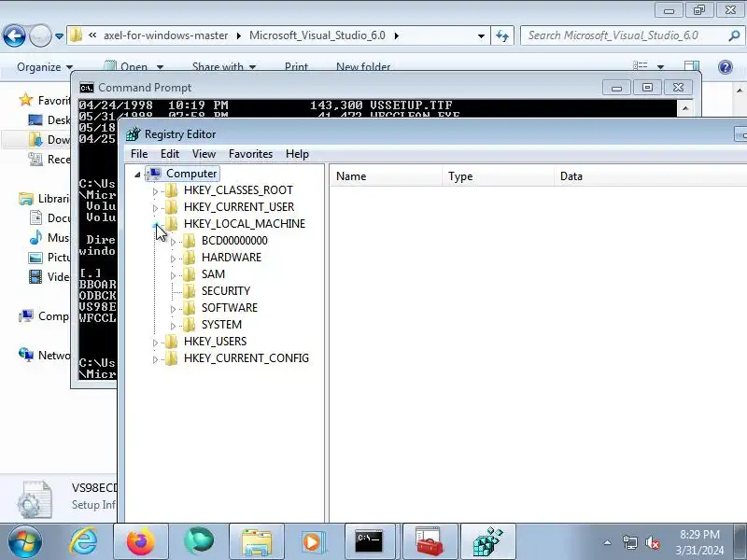Click the muted volume tray icon
747x560 pixels.
coord(652,542)
